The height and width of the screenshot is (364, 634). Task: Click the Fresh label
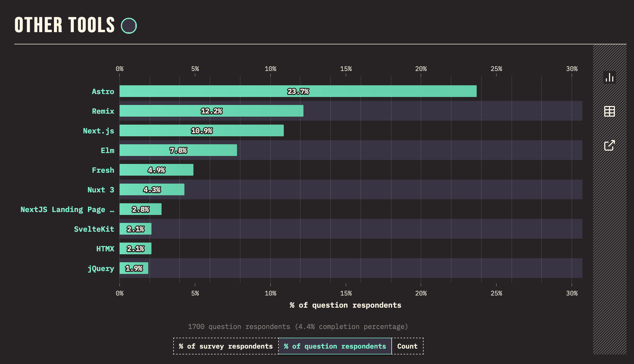tap(103, 170)
